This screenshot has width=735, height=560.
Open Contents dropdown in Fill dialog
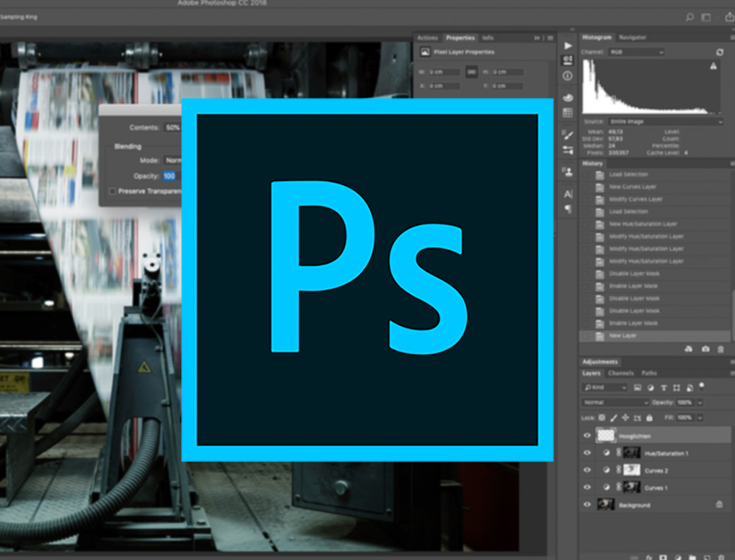[172, 127]
